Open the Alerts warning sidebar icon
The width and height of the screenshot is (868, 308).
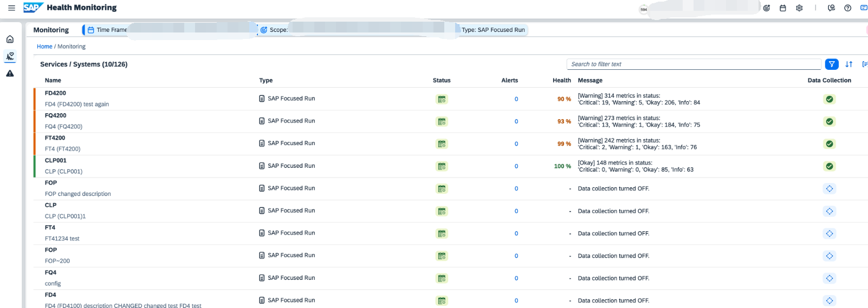[x=10, y=74]
